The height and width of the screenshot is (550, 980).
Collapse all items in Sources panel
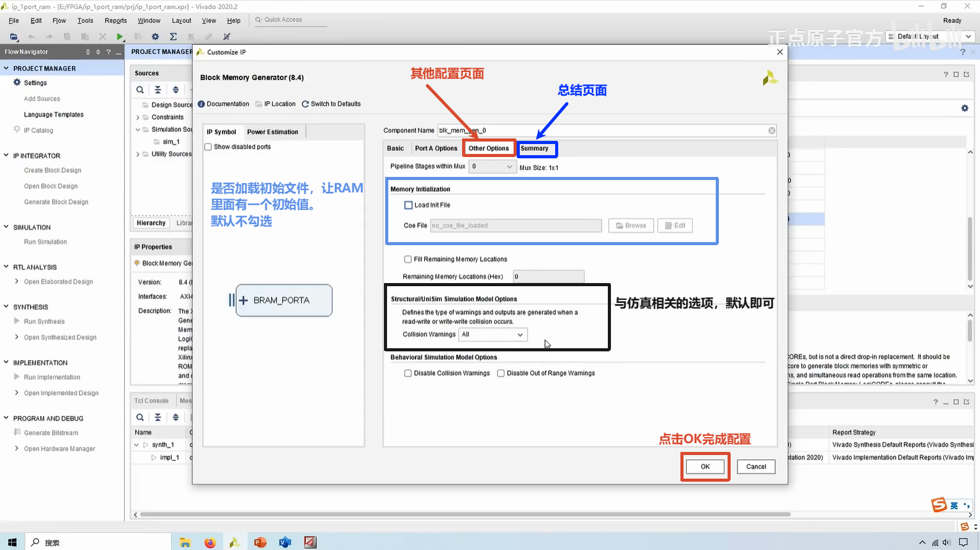click(158, 90)
